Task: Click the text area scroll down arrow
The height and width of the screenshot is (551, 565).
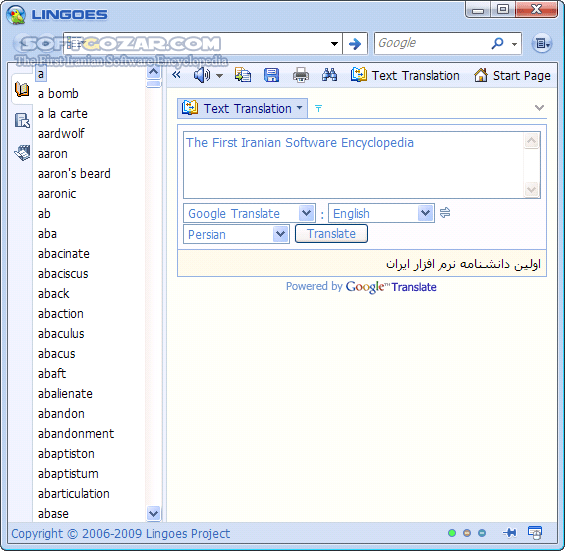Action: click(x=532, y=190)
